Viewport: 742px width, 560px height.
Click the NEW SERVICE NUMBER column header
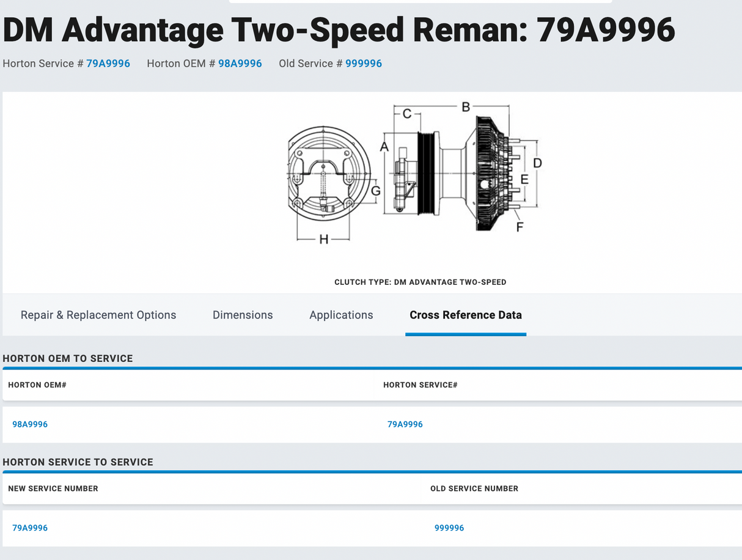53,488
